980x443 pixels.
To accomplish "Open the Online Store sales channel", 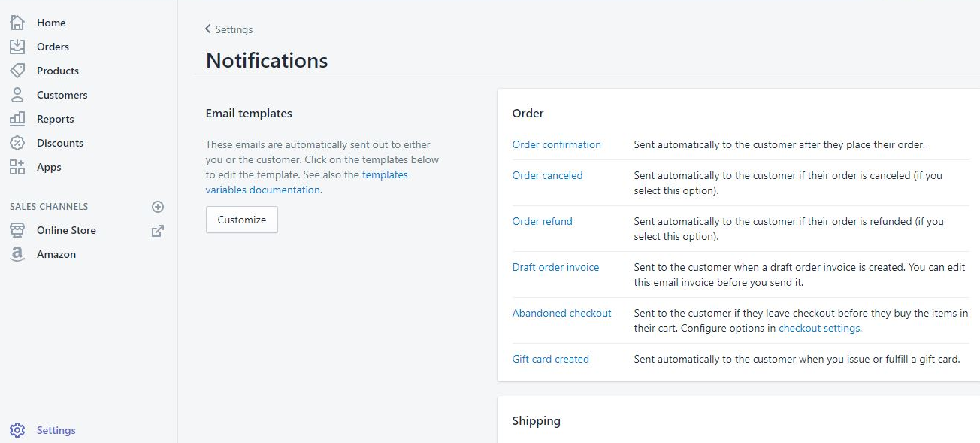I will point(66,230).
